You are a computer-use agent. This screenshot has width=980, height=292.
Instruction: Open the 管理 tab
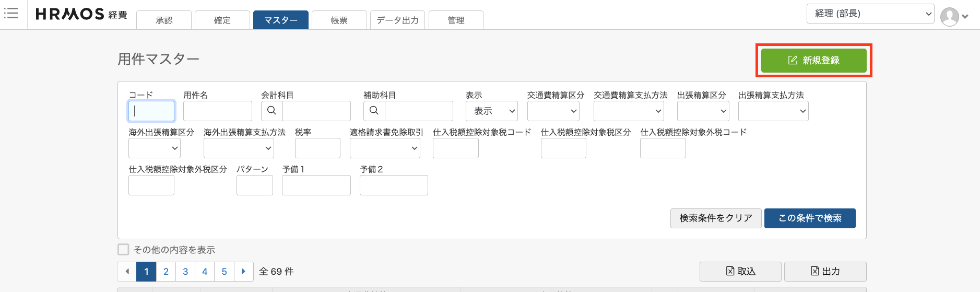click(x=456, y=20)
